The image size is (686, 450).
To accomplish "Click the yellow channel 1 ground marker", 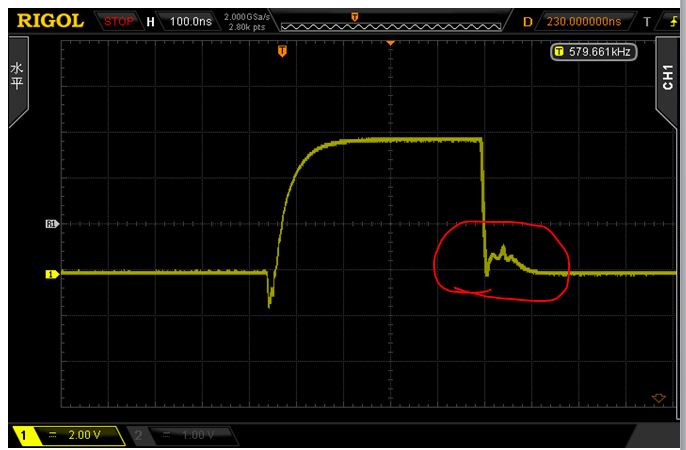I will pyautogui.click(x=52, y=274).
